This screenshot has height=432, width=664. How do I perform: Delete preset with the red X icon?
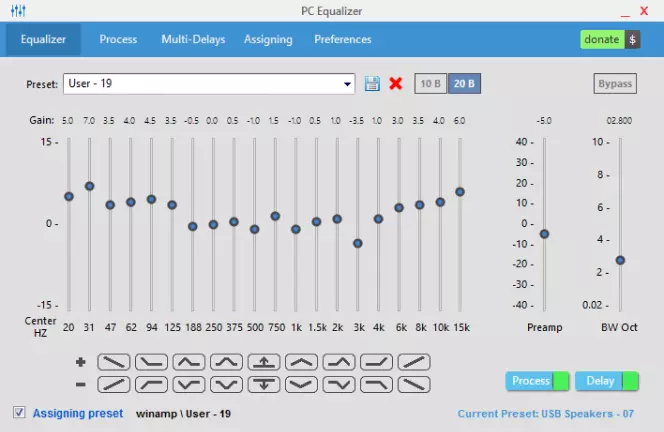pyautogui.click(x=396, y=83)
